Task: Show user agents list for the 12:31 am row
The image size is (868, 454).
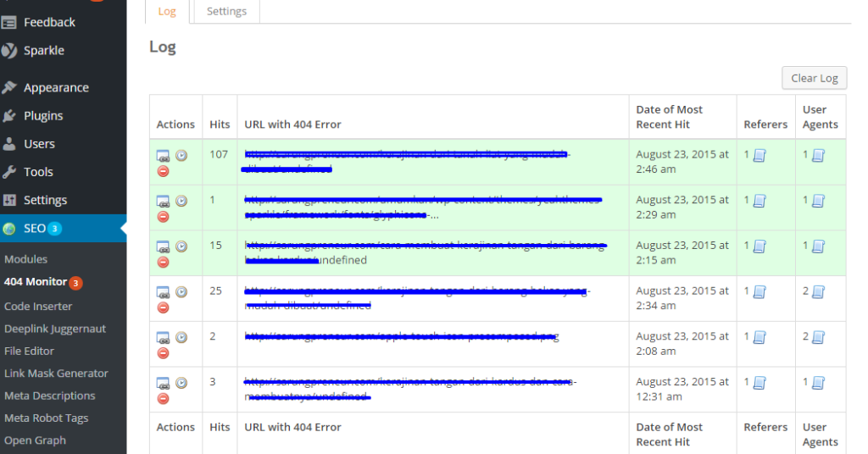Action: 818,382
